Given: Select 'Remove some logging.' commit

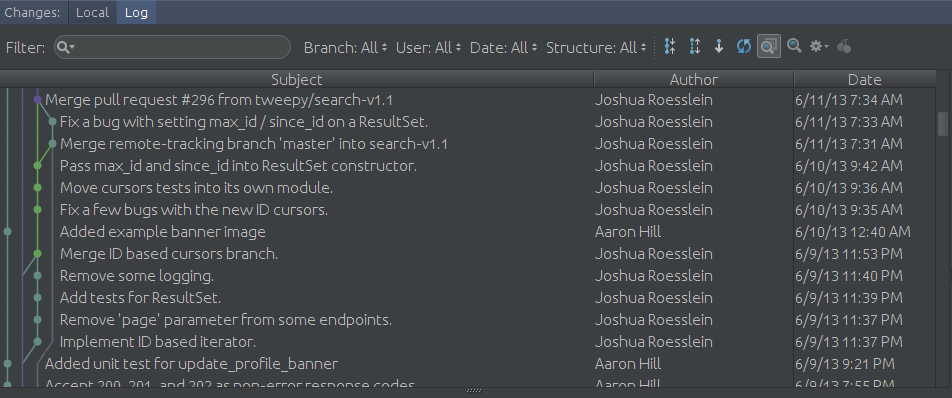Looking at the screenshot, I should 137,276.
